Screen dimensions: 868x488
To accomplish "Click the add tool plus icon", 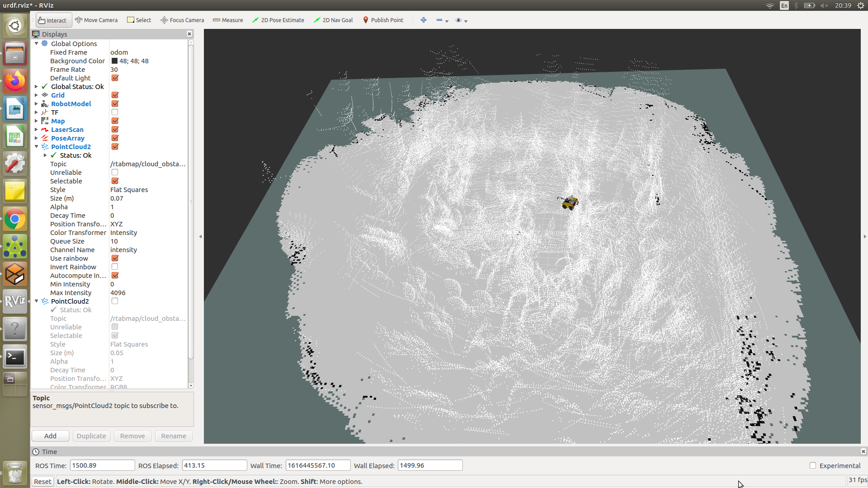I will click(x=424, y=20).
